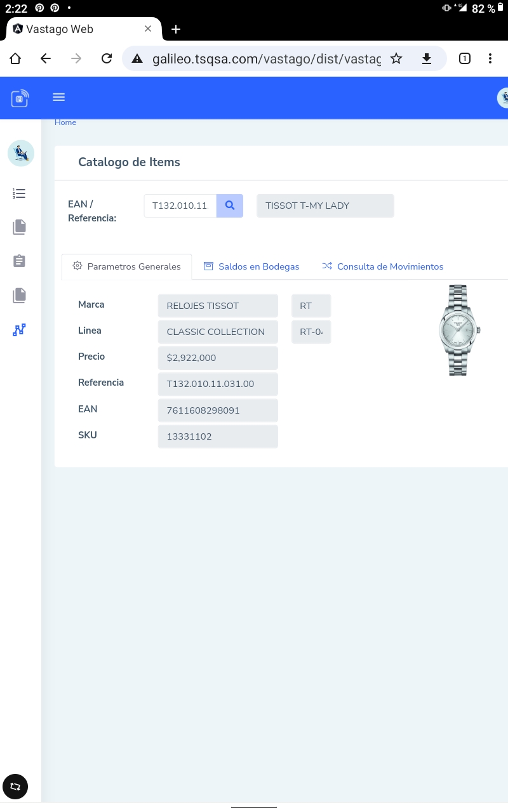Screen dimensions: 508x812
Task: Select the Parametros Generales tab
Action: point(126,266)
